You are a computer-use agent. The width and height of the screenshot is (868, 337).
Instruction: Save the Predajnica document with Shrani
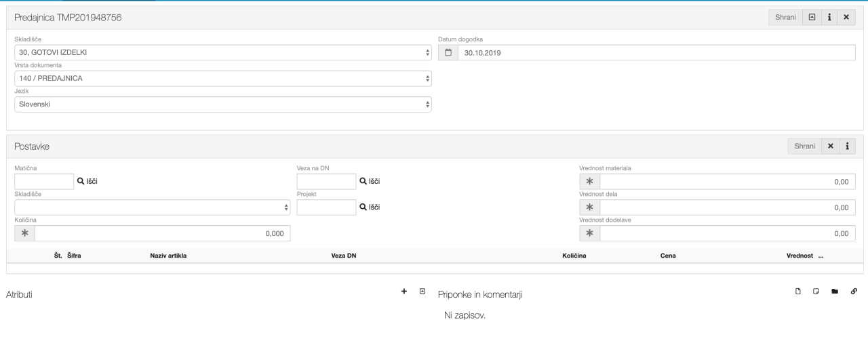[x=786, y=17]
